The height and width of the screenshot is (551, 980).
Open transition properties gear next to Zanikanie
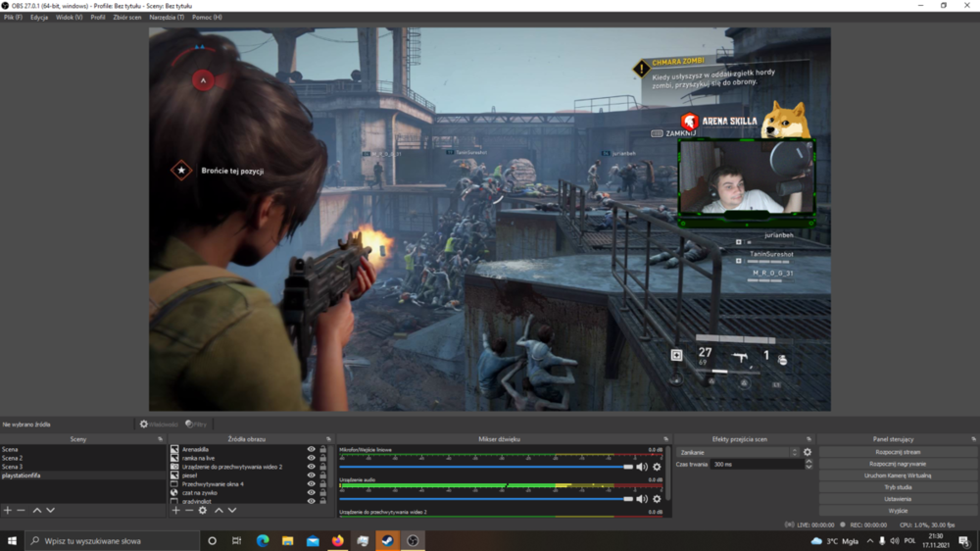[808, 452]
